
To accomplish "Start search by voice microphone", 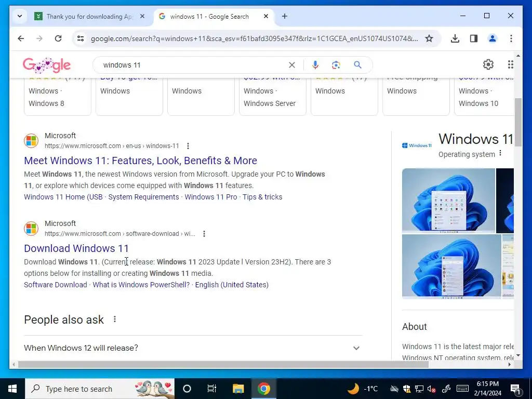I will click(x=315, y=65).
